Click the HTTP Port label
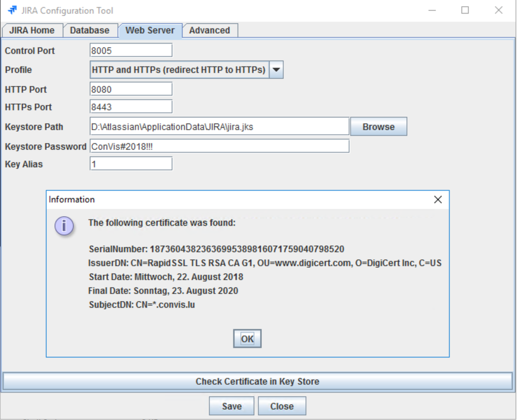 (x=26, y=89)
